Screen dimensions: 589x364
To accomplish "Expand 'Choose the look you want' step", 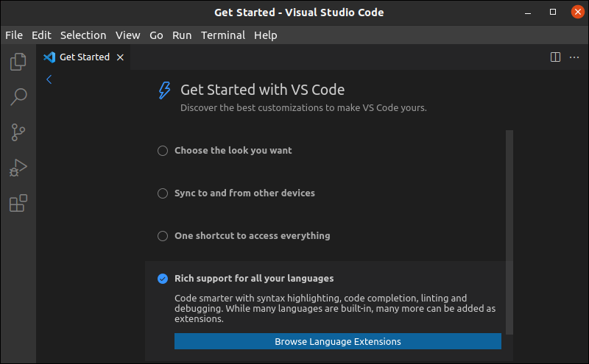I will coord(233,151).
